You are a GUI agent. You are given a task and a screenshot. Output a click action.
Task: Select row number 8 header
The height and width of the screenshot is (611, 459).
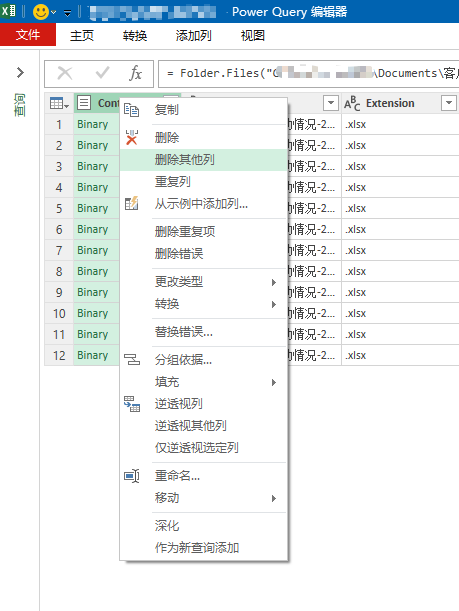(x=59, y=271)
